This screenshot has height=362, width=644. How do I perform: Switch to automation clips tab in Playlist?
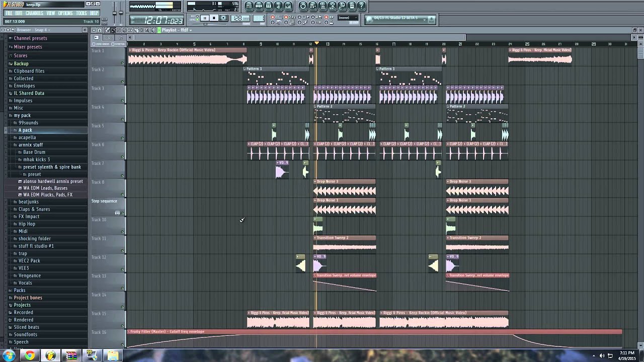click(x=109, y=37)
